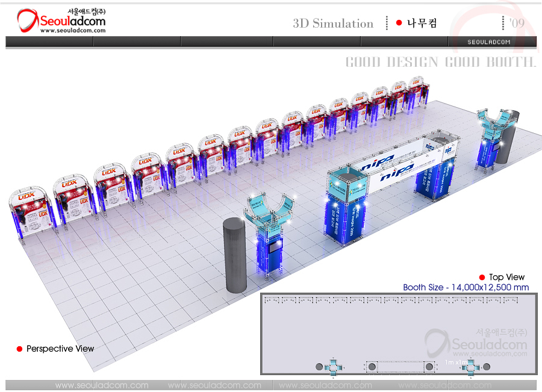The width and height of the screenshot is (542, 392).
Task: Click the "SEOULADCOM" label in the dark bar
Action: coord(489,42)
